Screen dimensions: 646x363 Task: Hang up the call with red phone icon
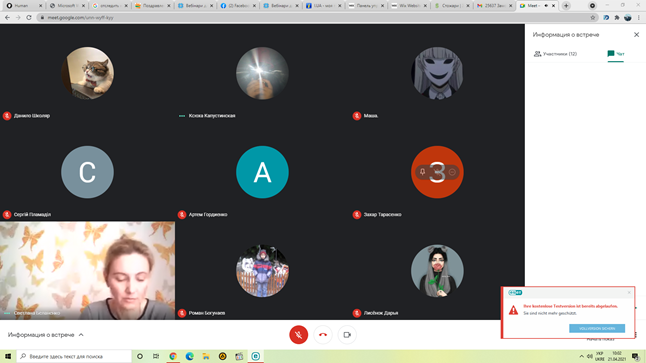tap(323, 335)
